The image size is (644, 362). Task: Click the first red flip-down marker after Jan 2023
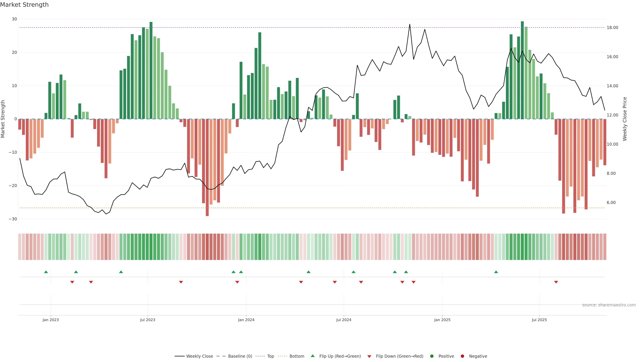(72, 282)
